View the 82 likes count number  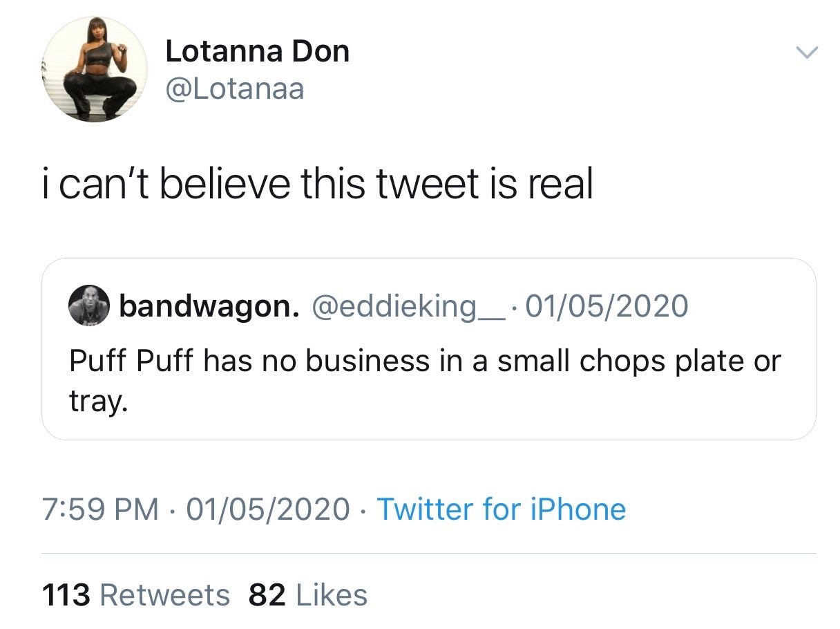click(x=267, y=595)
